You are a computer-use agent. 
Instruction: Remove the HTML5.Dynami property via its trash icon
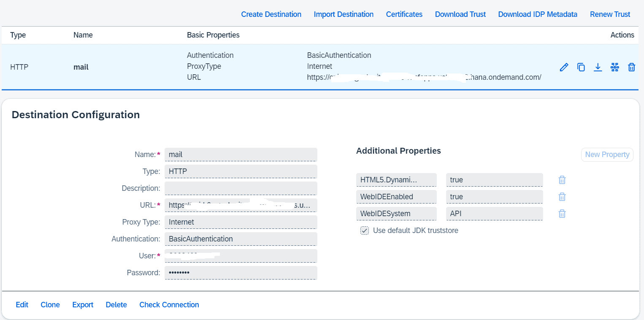tap(562, 179)
